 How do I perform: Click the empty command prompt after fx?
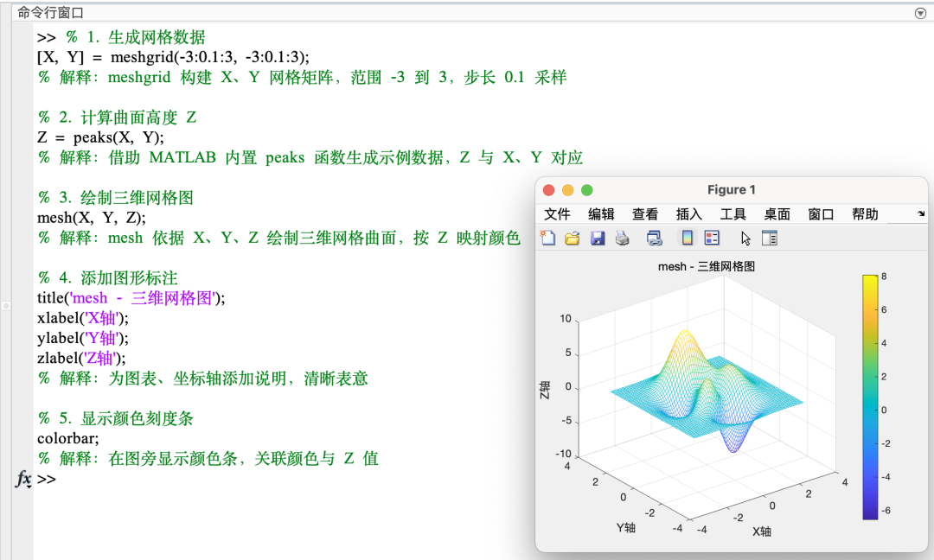pos(47,479)
